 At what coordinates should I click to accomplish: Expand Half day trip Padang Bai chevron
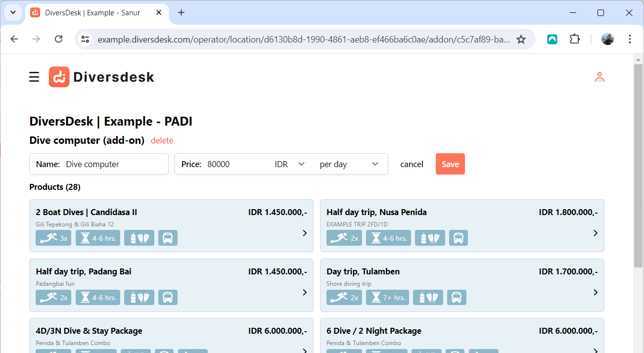(x=305, y=292)
